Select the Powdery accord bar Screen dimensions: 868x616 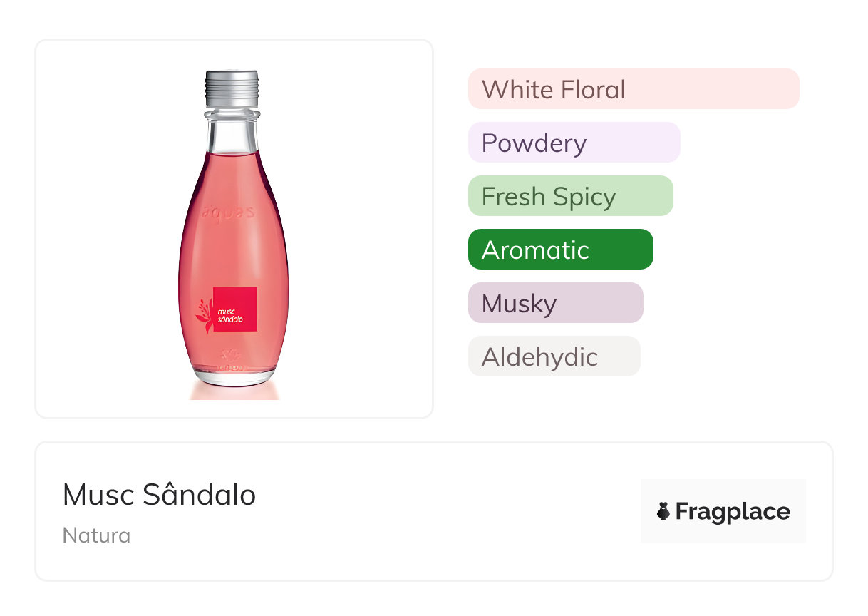coord(574,143)
